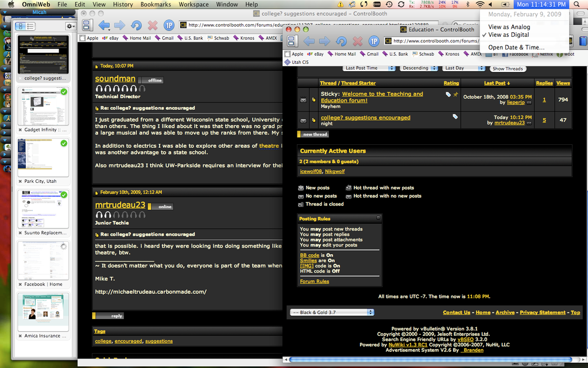Click the reply button below posts

click(x=108, y=316)
